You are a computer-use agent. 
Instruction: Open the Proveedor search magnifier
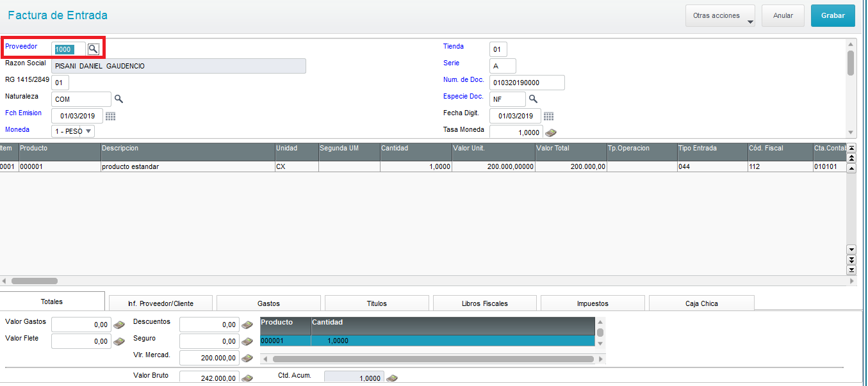point(94,49)
